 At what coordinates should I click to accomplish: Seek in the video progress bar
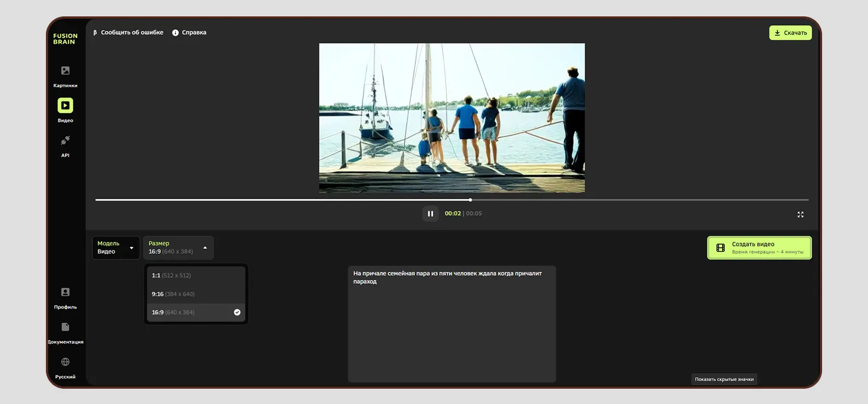pyautogui.click(x=451, y=200)
